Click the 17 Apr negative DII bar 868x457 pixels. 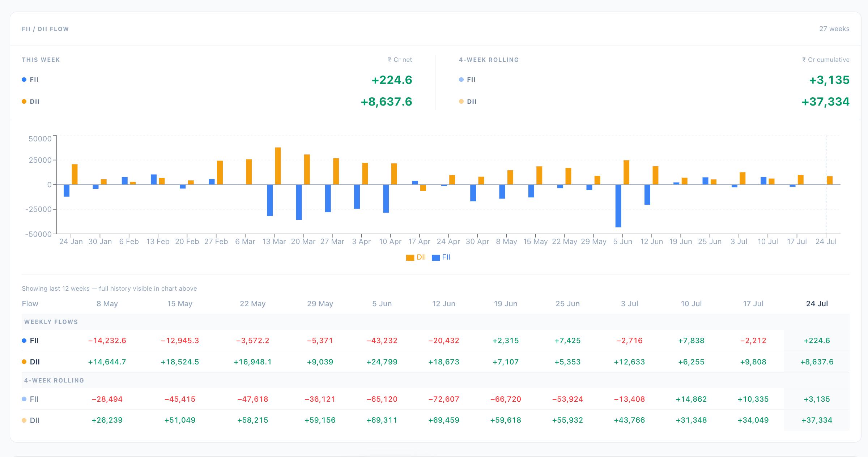pos(423,188)
